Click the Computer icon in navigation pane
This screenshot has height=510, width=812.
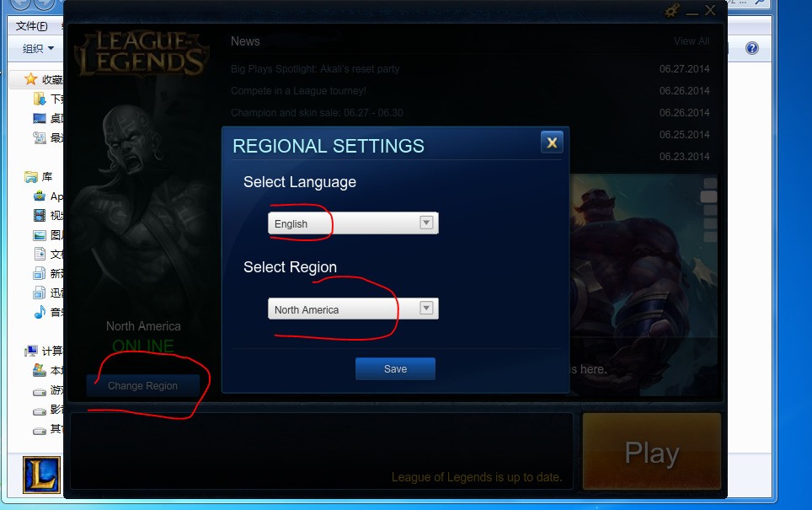31,351
